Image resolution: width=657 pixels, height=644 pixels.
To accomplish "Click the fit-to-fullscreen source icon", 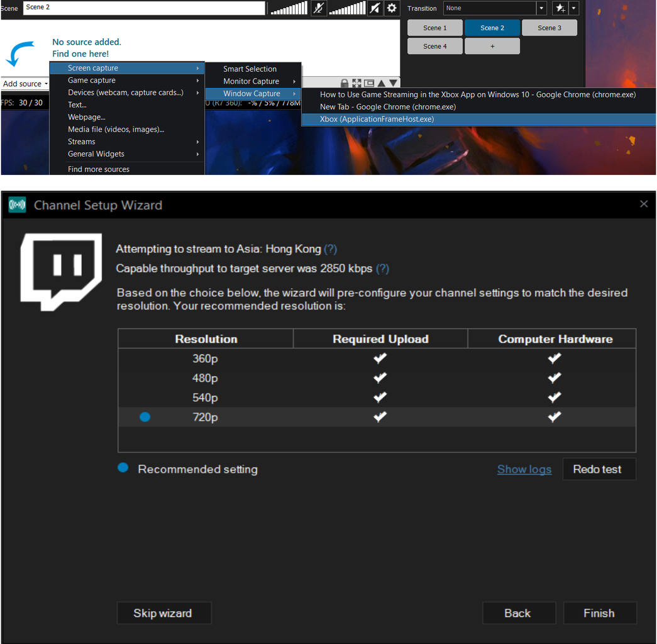I will pyautogui.click(x=356, y=82).
